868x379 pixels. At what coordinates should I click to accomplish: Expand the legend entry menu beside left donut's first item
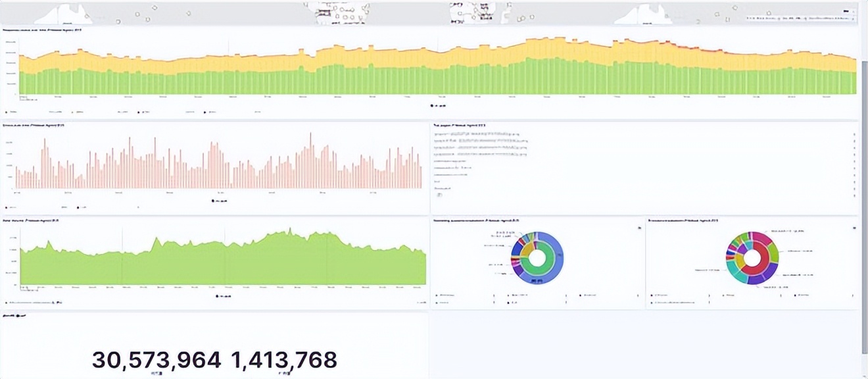click(x=494, y=295)
